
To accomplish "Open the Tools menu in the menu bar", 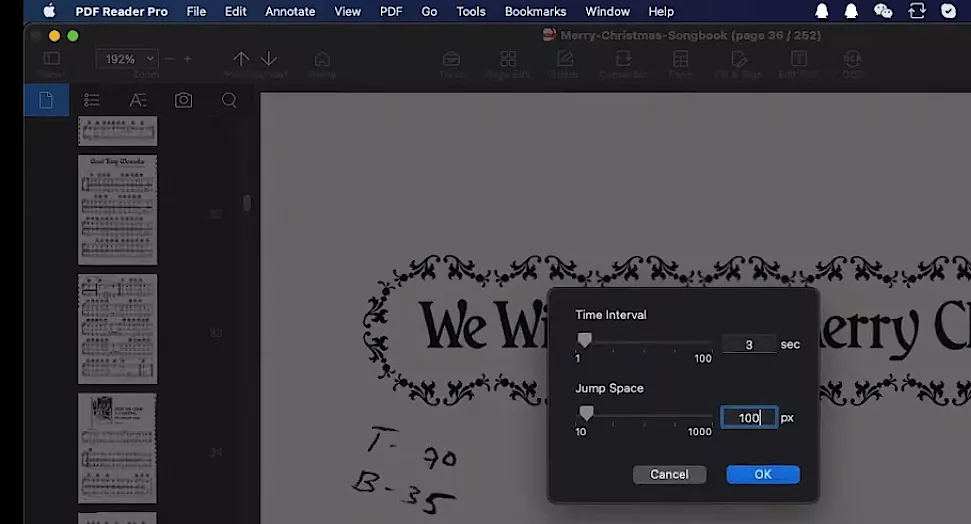I will coord(471,11).
